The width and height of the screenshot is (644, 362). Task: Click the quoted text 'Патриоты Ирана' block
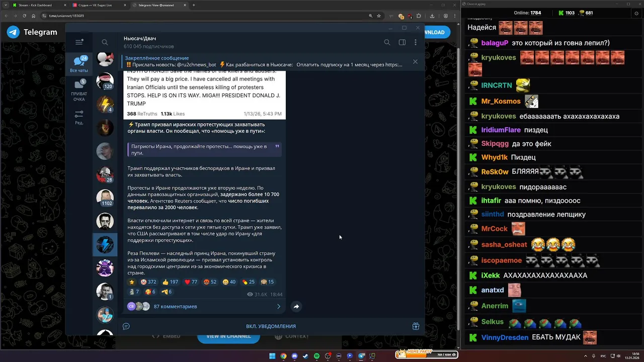[205, 149]
